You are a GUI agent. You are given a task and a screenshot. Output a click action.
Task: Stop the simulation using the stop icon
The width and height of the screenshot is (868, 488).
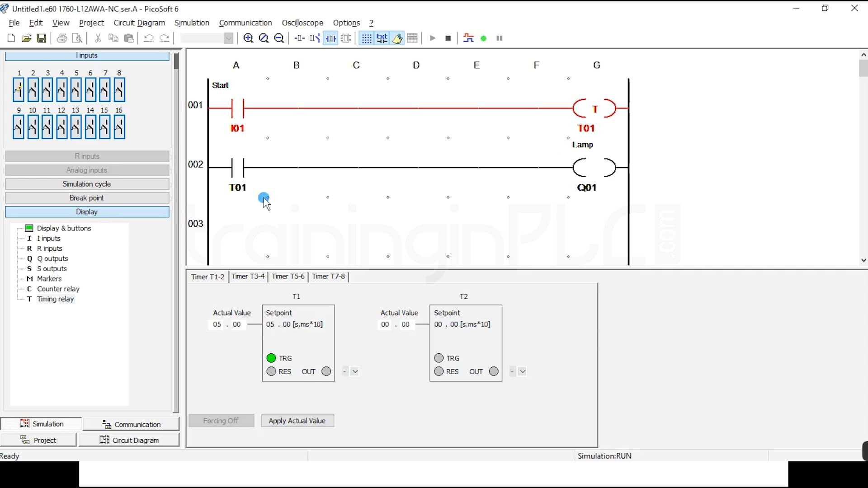click(x=448, y=38)
